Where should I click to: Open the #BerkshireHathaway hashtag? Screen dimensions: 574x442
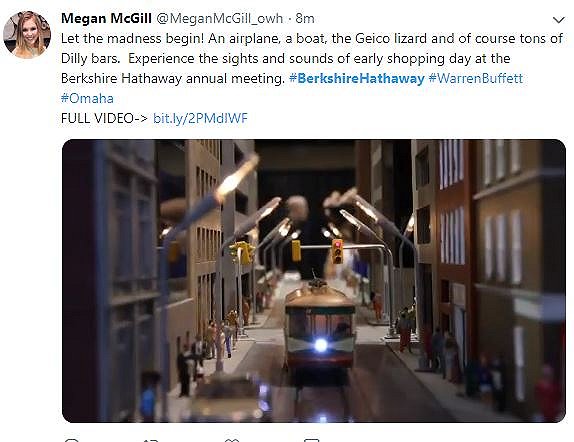(357, 78)
